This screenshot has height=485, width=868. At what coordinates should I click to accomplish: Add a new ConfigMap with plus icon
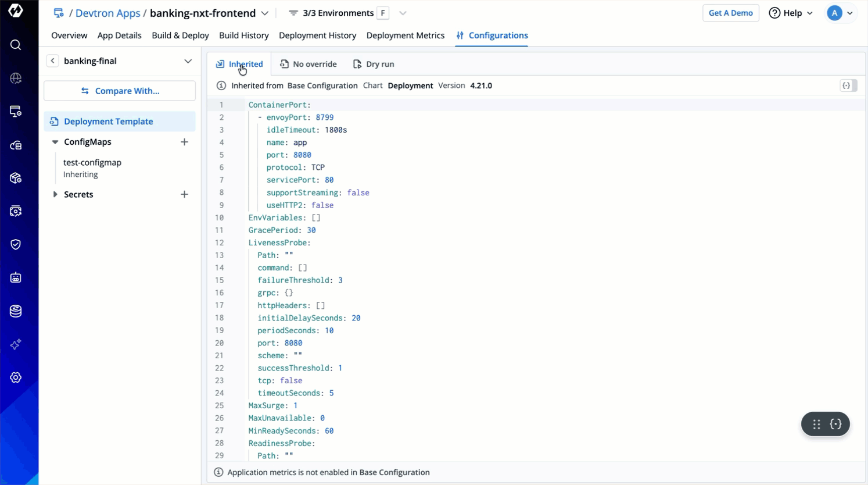(184, 142)
